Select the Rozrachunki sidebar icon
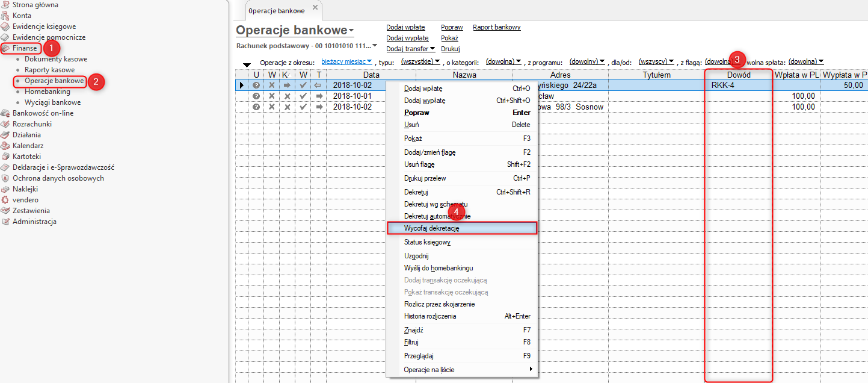The height and width of the screenshot is (383, 868). (x=5, y=124)
